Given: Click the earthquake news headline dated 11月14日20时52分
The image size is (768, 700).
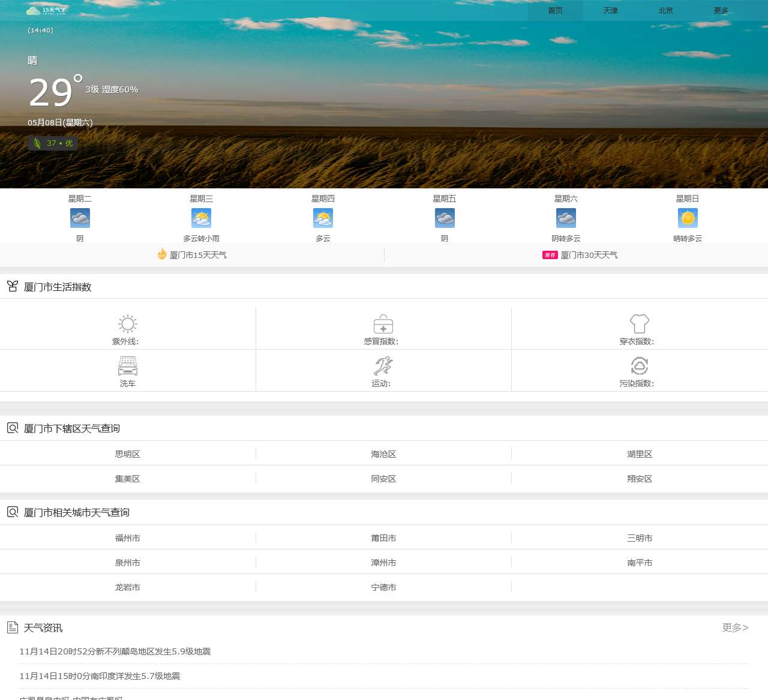Looking at the screenshot, I should coord(118,651).
